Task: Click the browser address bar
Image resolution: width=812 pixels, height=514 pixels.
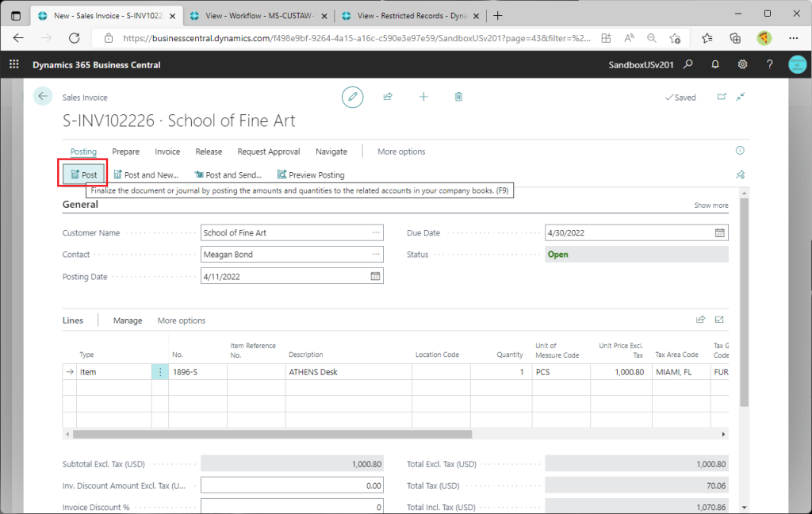Action: pyautogui.click(x=356, y=38)
